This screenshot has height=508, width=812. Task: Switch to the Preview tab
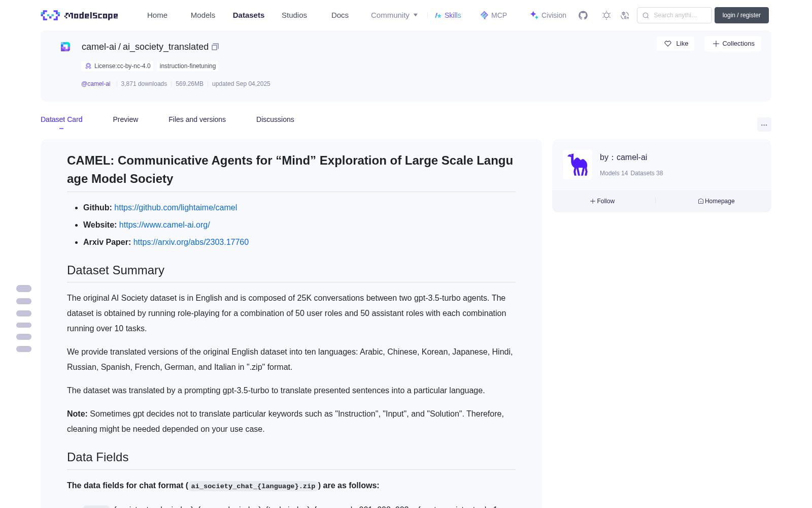125,119
